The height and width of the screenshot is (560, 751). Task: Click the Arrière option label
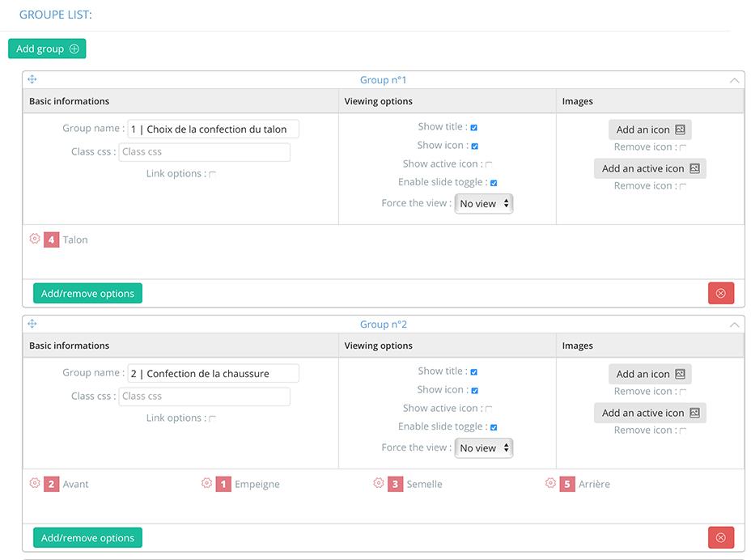[x=594, y=484]
